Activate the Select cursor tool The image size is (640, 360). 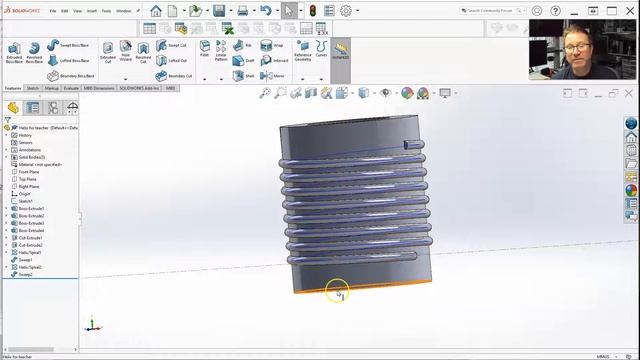(x=289, y=11)
